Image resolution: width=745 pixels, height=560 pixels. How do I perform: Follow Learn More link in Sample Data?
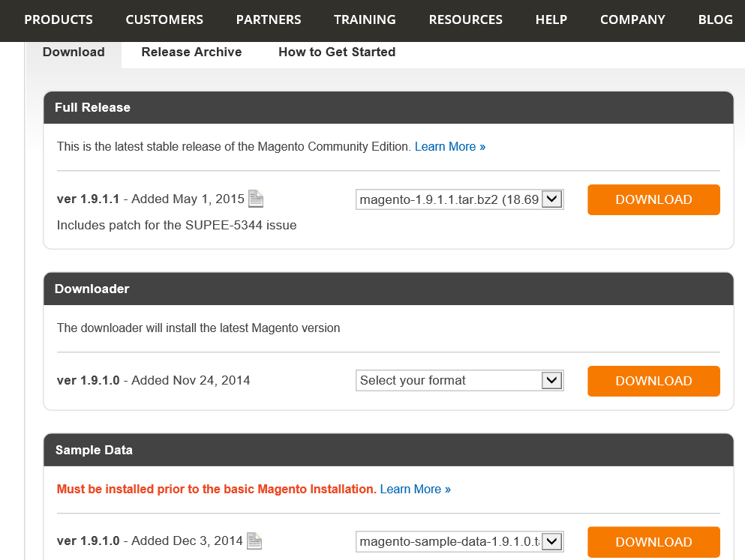[x=415, y=490]
